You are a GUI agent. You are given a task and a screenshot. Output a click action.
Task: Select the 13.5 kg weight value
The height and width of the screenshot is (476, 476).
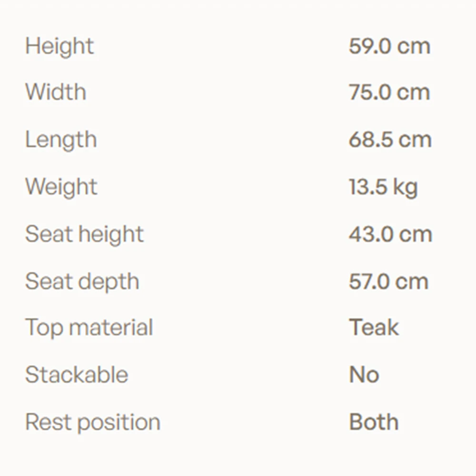click(x=383, y=188)
